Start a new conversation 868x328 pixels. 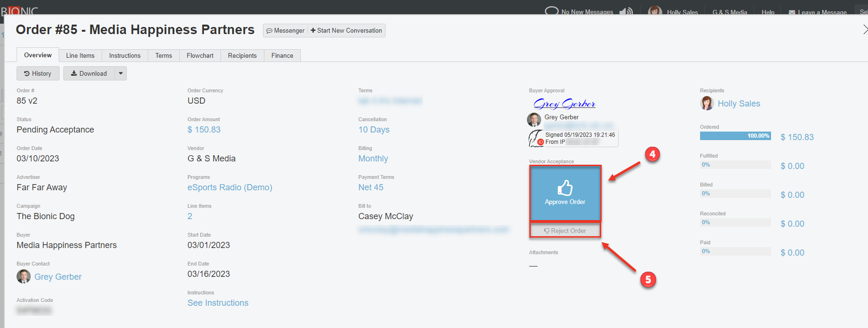click(x=346, y=31)
